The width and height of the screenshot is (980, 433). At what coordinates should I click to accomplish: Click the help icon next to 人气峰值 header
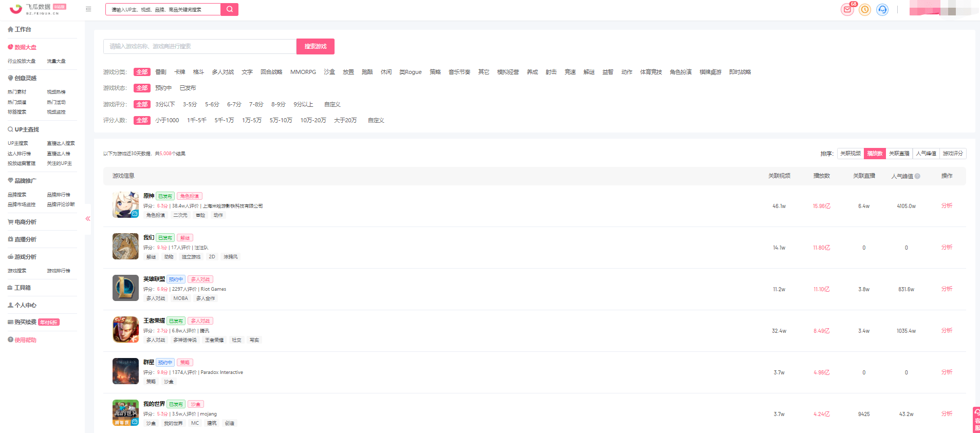(x=918, y=176)
